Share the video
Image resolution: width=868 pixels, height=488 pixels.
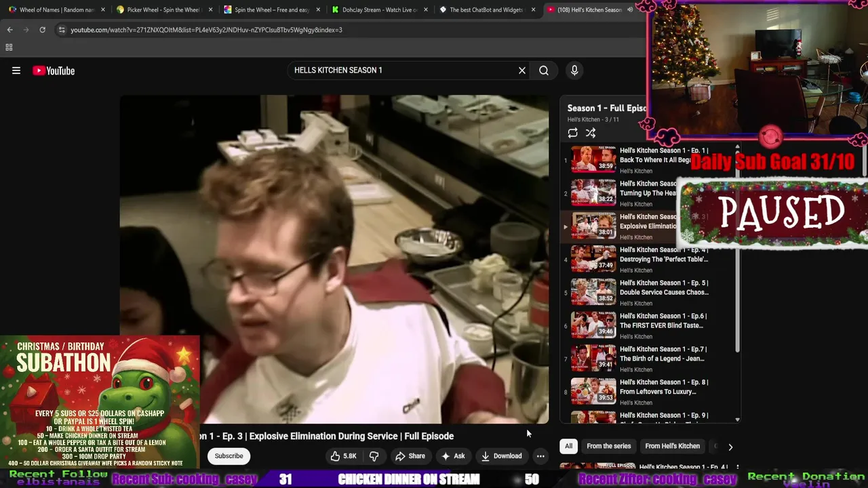[x=410, y=456]
